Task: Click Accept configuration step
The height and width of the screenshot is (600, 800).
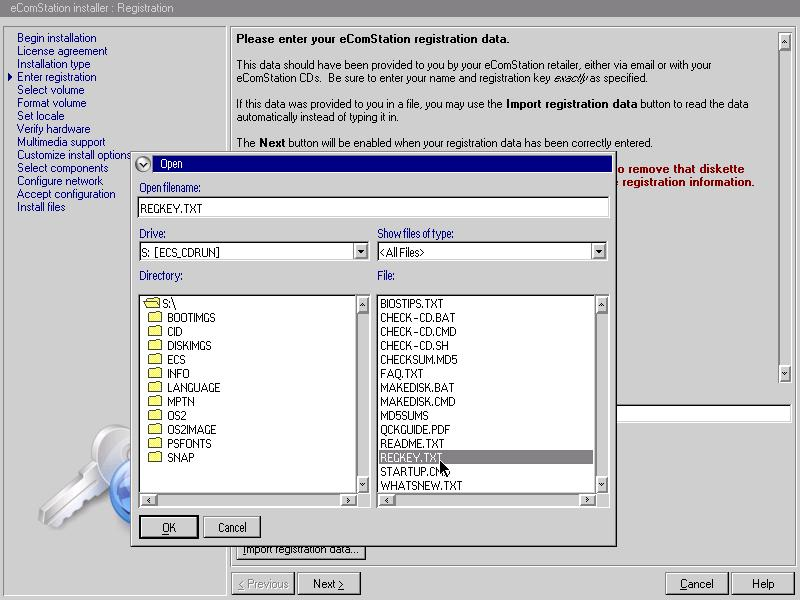Action: 66,194
